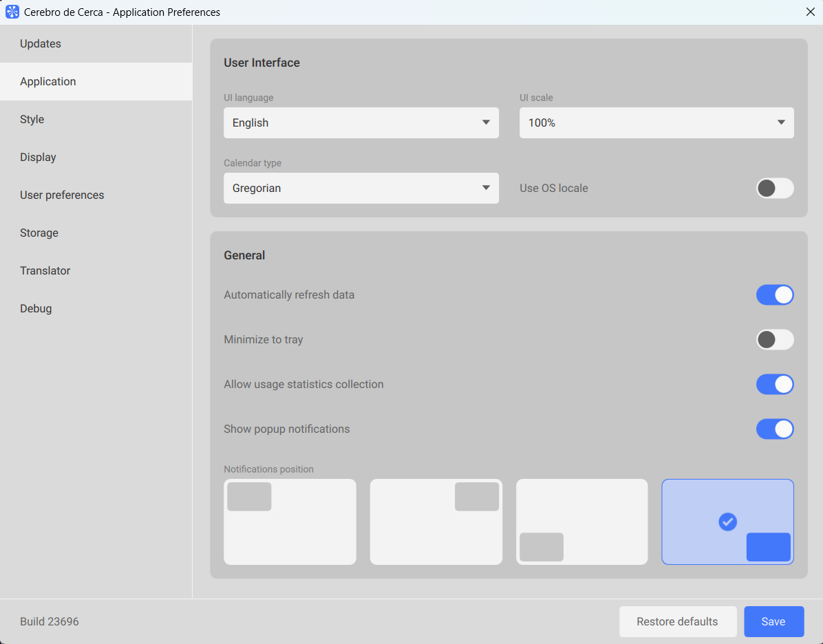823x644 pixels.
Task: Turn off Allow usage statistics collection
Action: pos(774,385)
